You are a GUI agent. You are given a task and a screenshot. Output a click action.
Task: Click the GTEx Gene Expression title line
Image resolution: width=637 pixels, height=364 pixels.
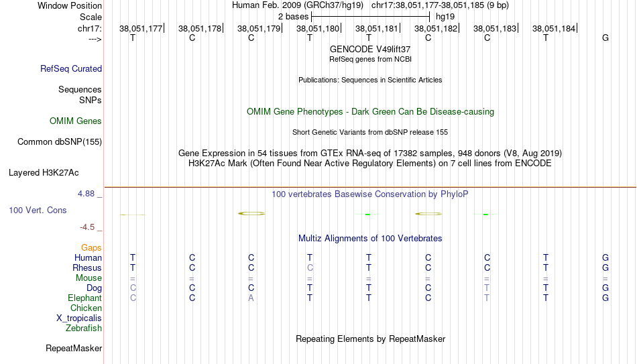point(370,153)
